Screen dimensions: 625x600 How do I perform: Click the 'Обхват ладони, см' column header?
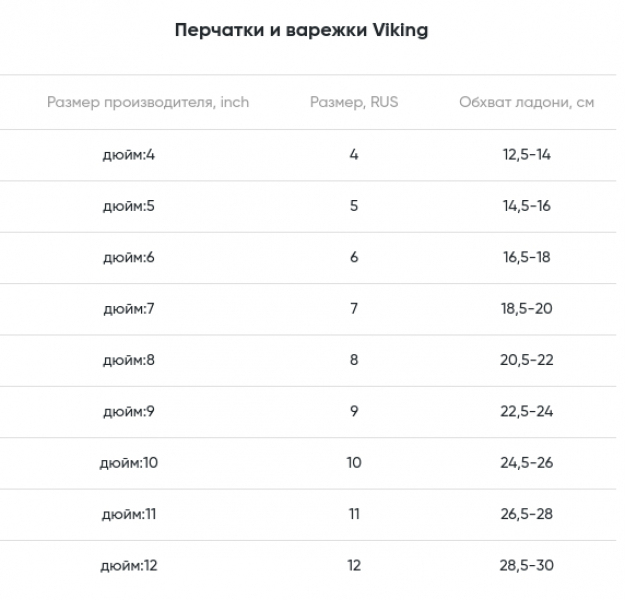pyautogui.click(x=526, y=102)
